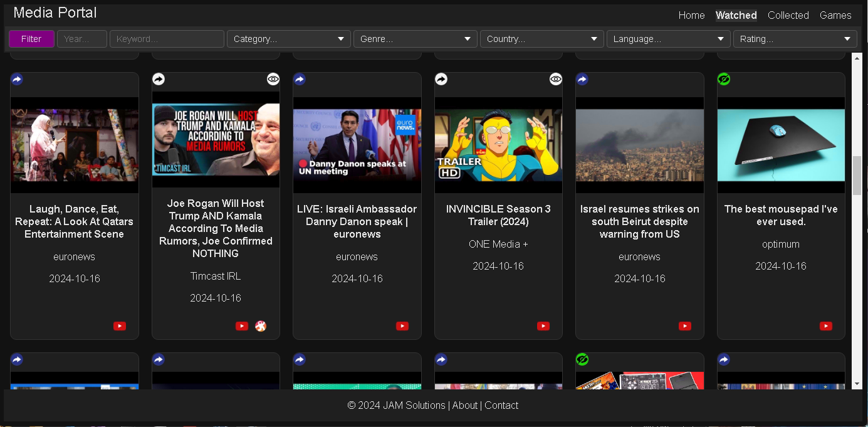Click 'euronews' channel on the Qatar card

[75, 256]
